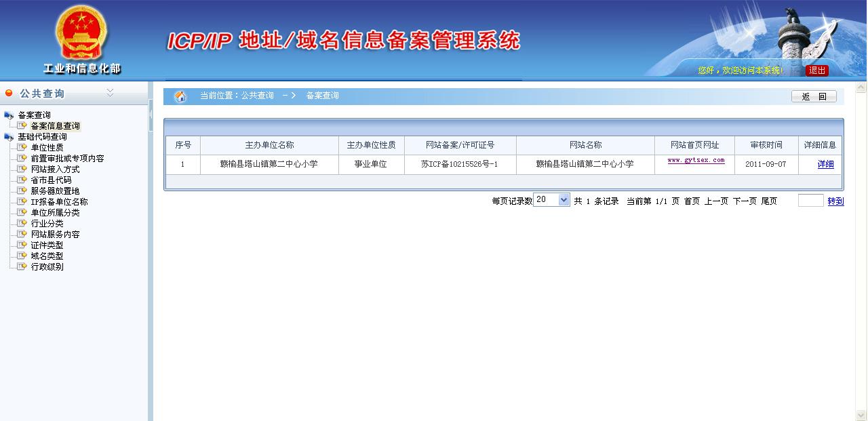
Task: Click the 网站首页网址 column header
Action: 694,145
